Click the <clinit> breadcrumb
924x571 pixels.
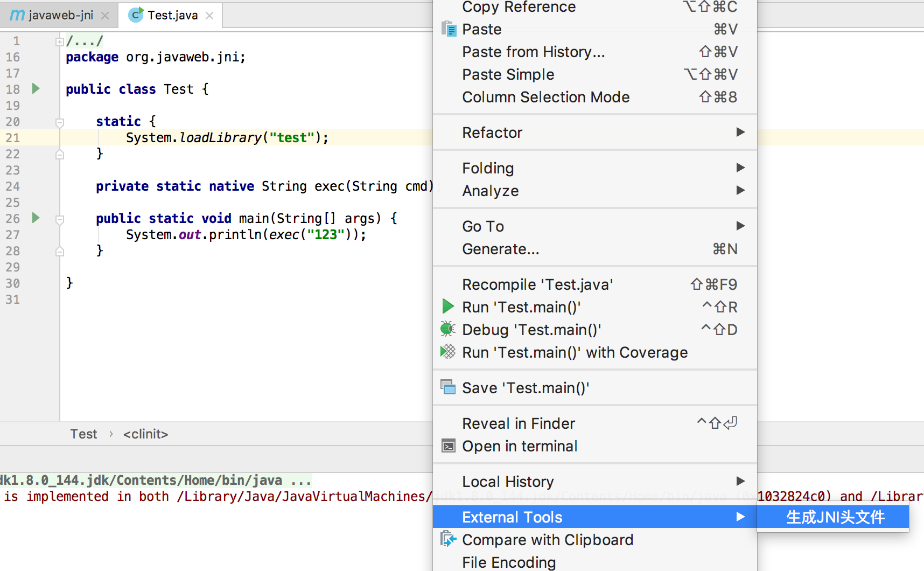(145, 434)
